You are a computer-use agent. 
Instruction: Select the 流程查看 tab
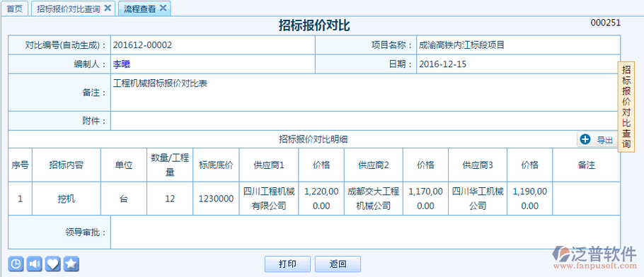click(139, 9)
